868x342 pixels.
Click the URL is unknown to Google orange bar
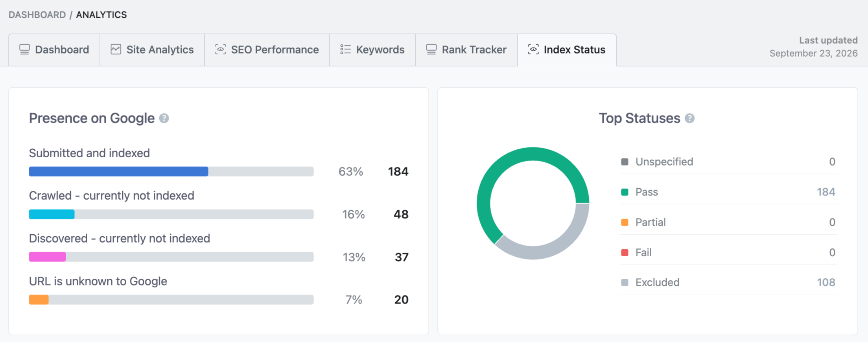pyautogui.click(x=39, y=300)
